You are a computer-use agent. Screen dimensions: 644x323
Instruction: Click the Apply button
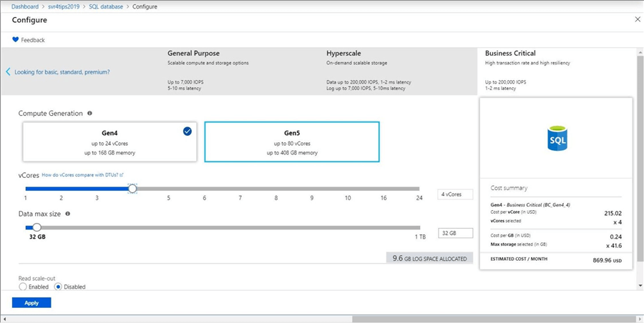[x=31, y=303]
